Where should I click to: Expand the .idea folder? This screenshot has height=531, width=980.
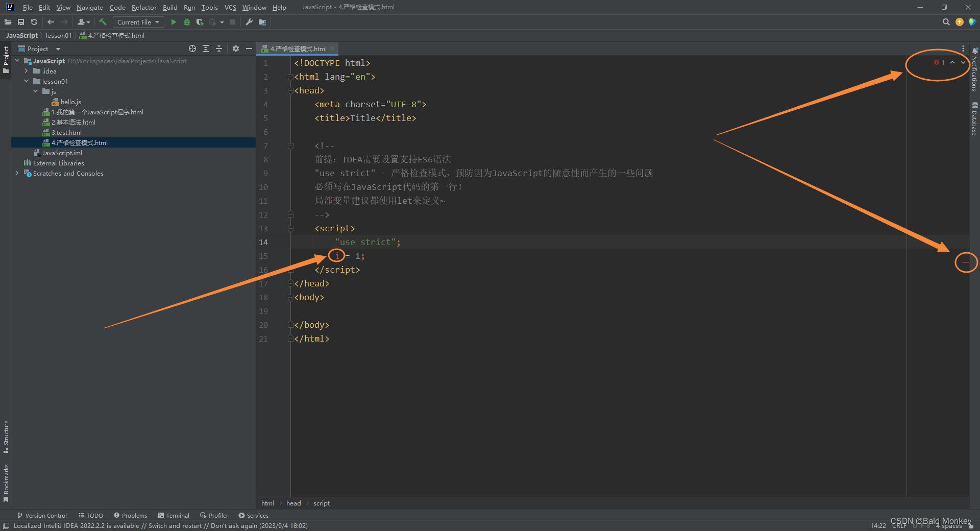(x=26, y=71)
